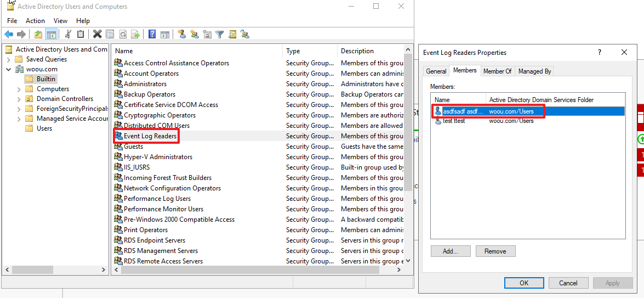Select the Builtin container in tree
The width and height of the screenshot is (644, 298).
tap(45, 79)
